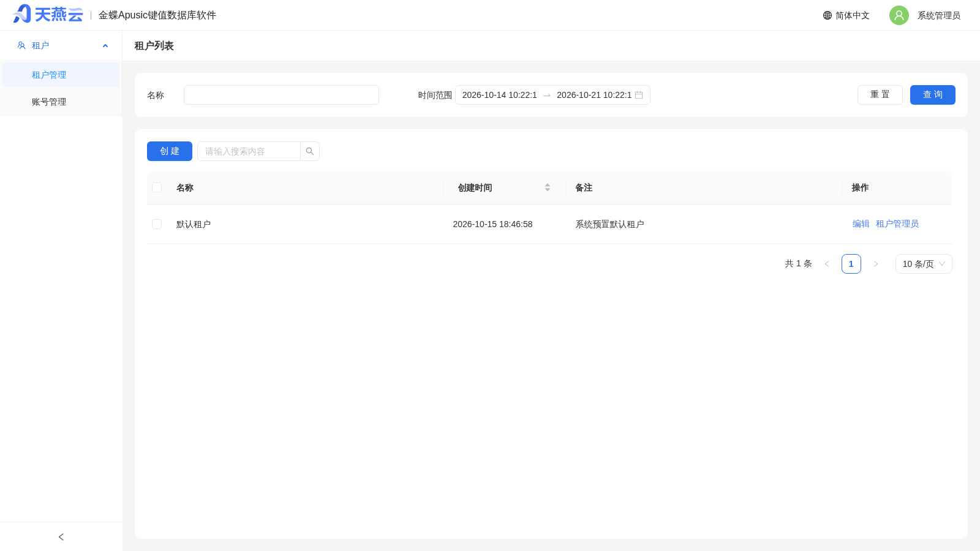Image resolution: width=980 pixels, height=551 pixels.
Task: Go to the previous page arrow
Action: point(827,264)
